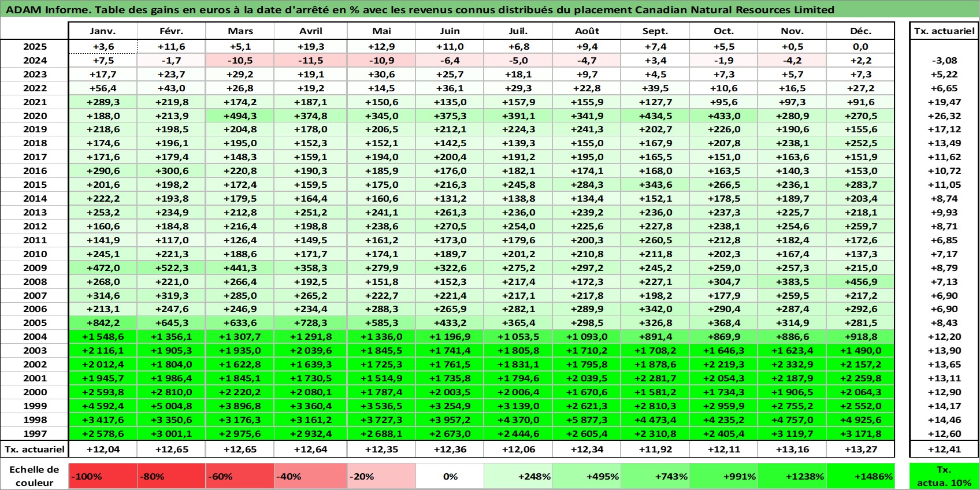This screenshot has height=490, width=980.
Task: Click the +383,5 cell in November 2008
Action: tap(792, 281)
